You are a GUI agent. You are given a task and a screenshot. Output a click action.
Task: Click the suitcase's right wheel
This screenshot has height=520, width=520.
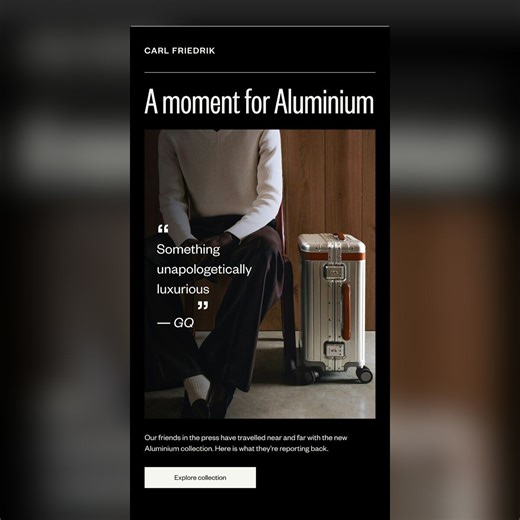(364, 374)
